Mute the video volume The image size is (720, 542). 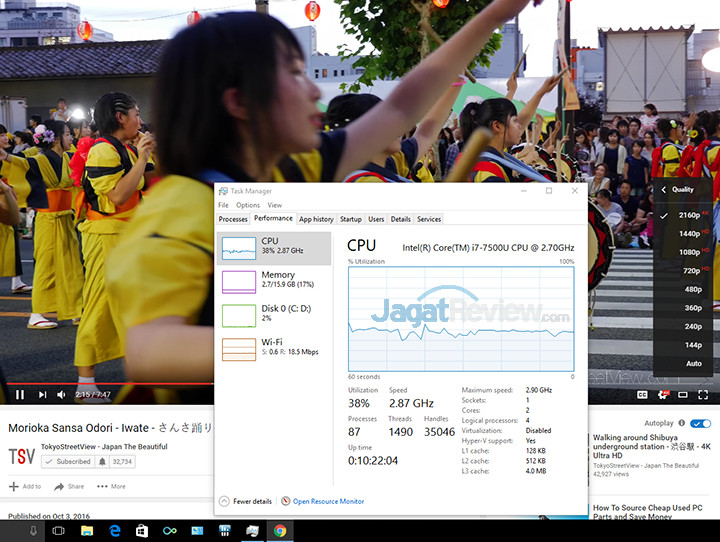[59, 395]
